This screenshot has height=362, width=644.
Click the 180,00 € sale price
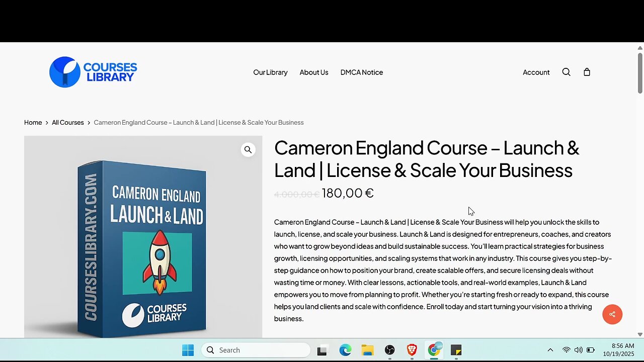click(x=348, y=193)
